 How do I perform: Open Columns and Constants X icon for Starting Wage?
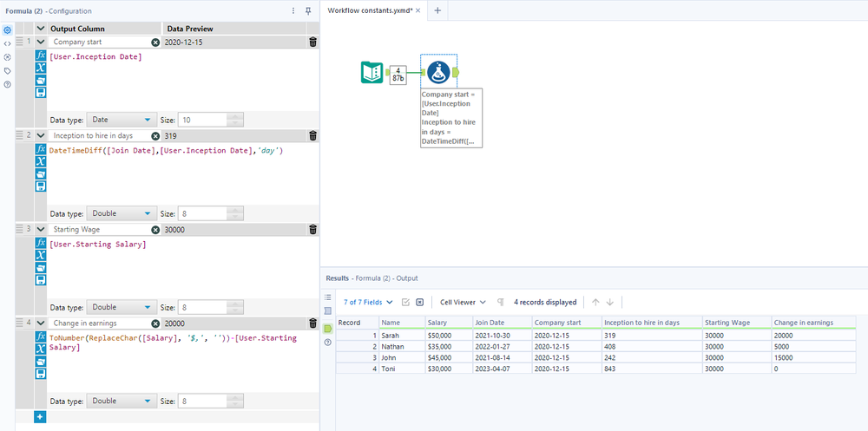(x=41, y=255)
